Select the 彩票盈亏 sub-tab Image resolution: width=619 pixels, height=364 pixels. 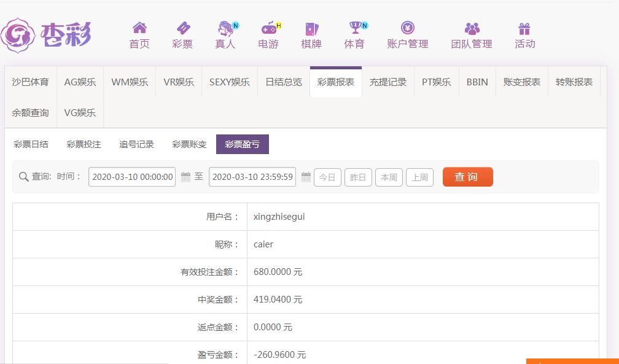click(x=243, y=144)
